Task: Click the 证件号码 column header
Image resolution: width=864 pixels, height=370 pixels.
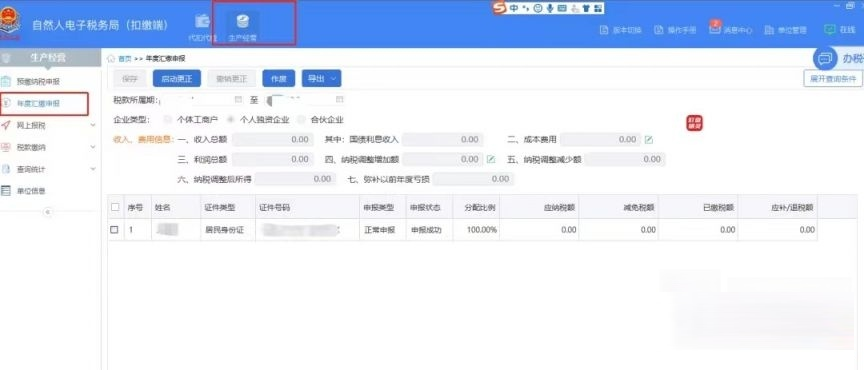Action: coord(307,207)
